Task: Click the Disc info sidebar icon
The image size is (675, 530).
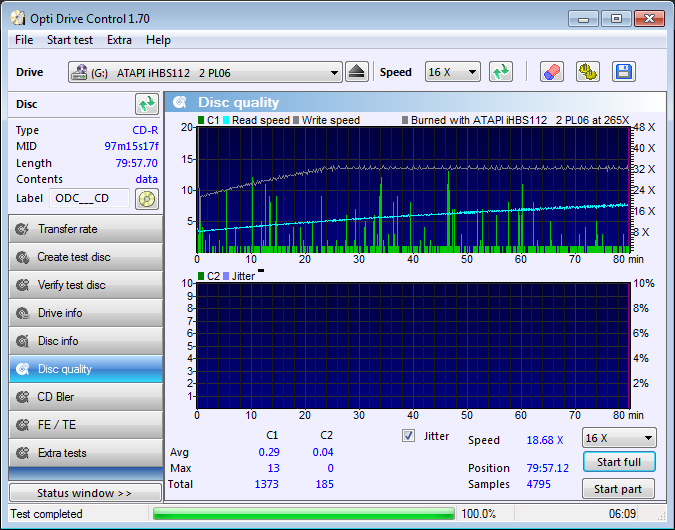Action: coord(22,341)
